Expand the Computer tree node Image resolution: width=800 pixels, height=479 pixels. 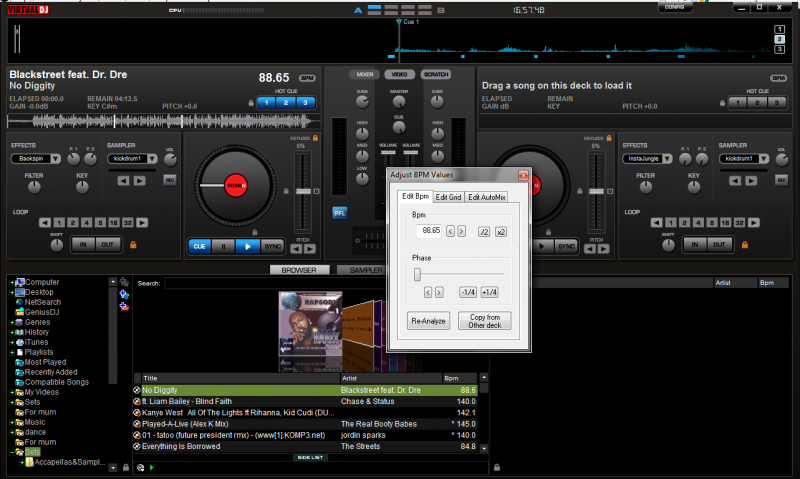tap(12, 282)
